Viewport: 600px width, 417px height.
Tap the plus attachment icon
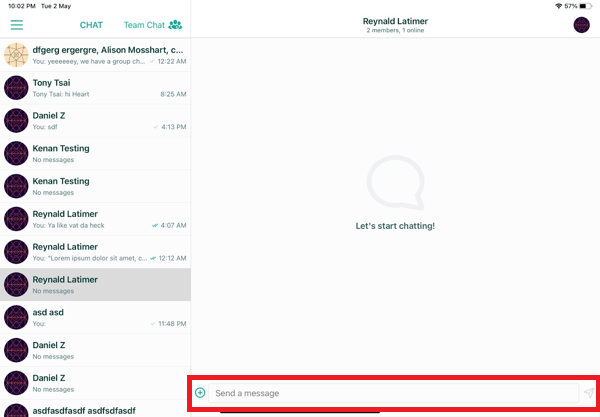(200, 393)
